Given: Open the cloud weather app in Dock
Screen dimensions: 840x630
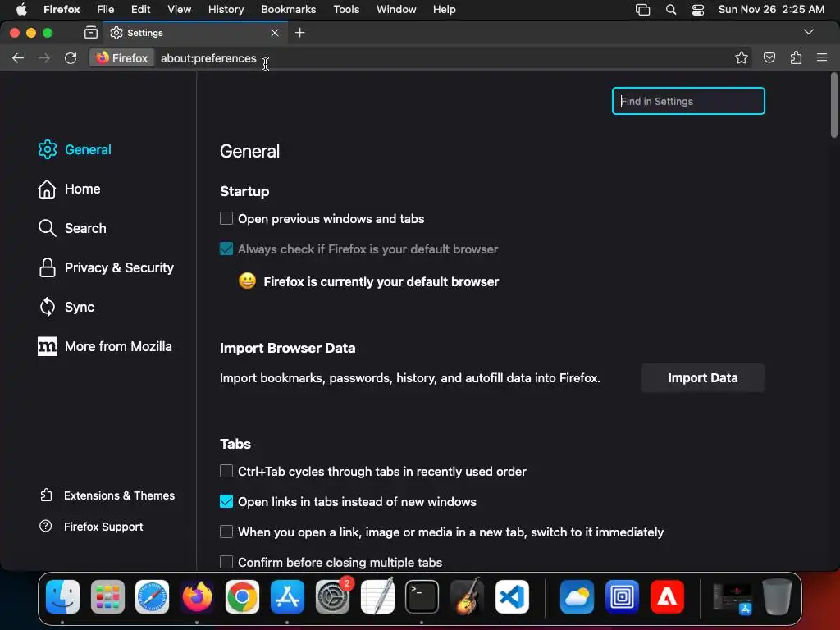Looking at the screenshot, I should coord(577,596).
